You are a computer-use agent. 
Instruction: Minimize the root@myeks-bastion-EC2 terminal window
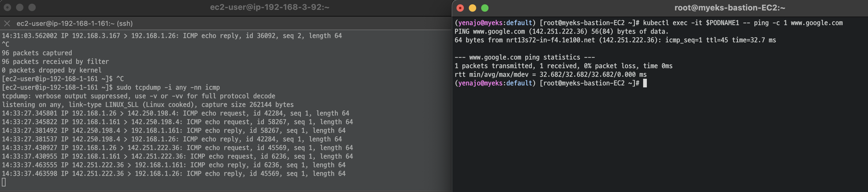tap(473, 8)
